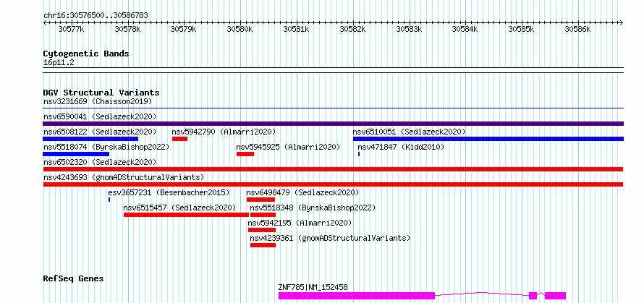Open nsv6502320 (Sedlazeck2020) label
The height and width of the screenshot is (303, 644).
pos(100,162)
